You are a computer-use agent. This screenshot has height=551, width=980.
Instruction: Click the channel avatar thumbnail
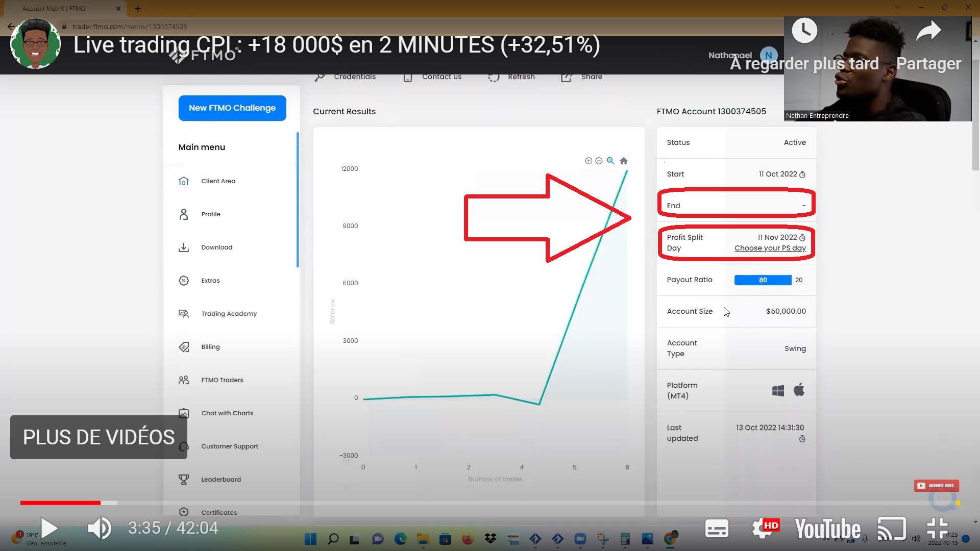35,44
